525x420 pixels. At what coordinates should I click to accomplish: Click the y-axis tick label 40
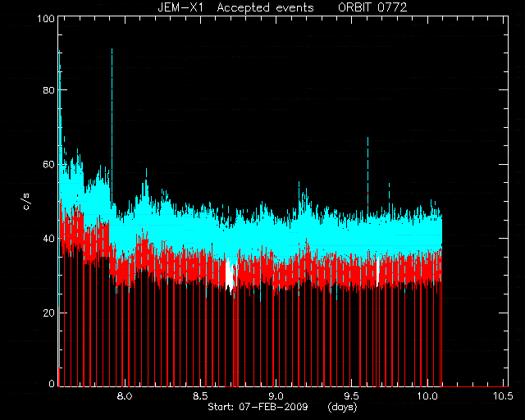click(x=49, y=239)
